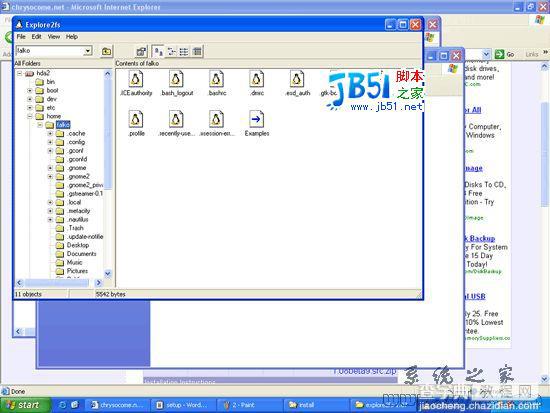Expand the .gnome2 folder node
Viewport: 550px width, 413px height.
pos(50,176)
